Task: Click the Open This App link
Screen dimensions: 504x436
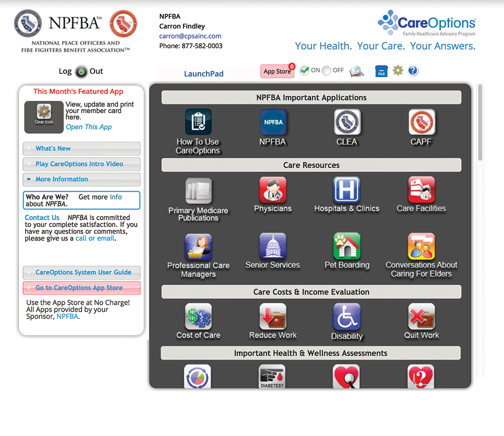Action: (89, 127)
